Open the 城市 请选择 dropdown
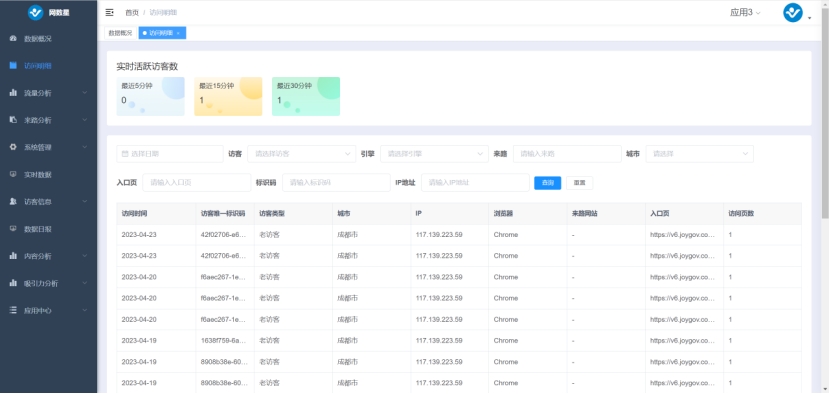The image size is (830, 394). [x=699, y=154]
